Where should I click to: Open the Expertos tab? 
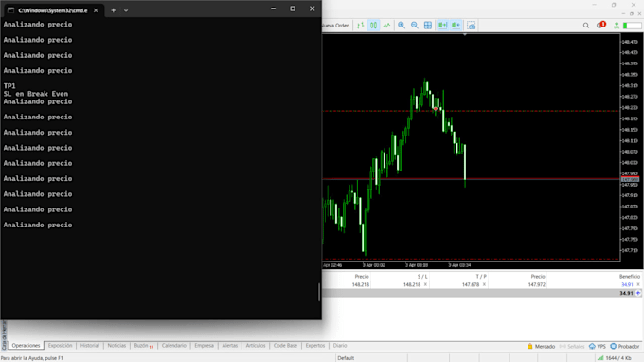[315, 346]
